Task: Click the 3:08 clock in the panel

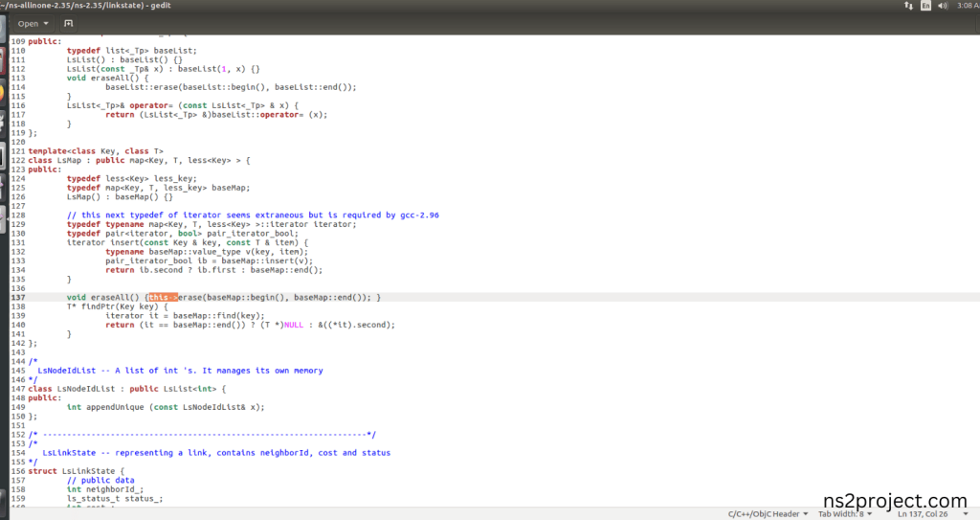Action: (x=968, y=6)
